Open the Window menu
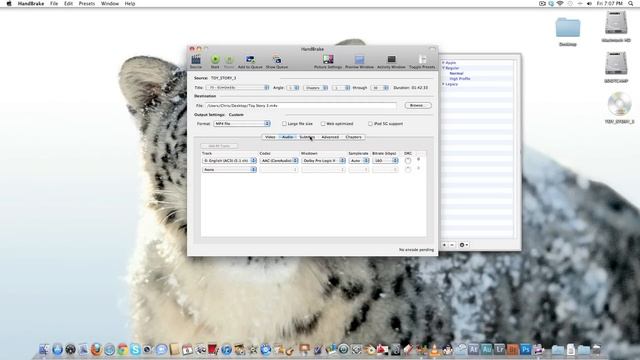The image size is (640, 360). click(110, 3)
